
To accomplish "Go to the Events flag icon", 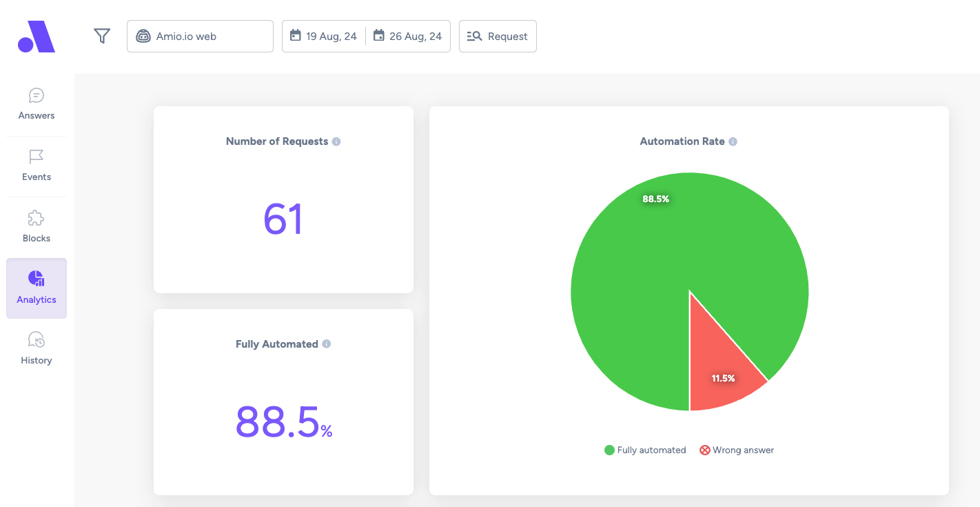I will [x=37, y=157].
